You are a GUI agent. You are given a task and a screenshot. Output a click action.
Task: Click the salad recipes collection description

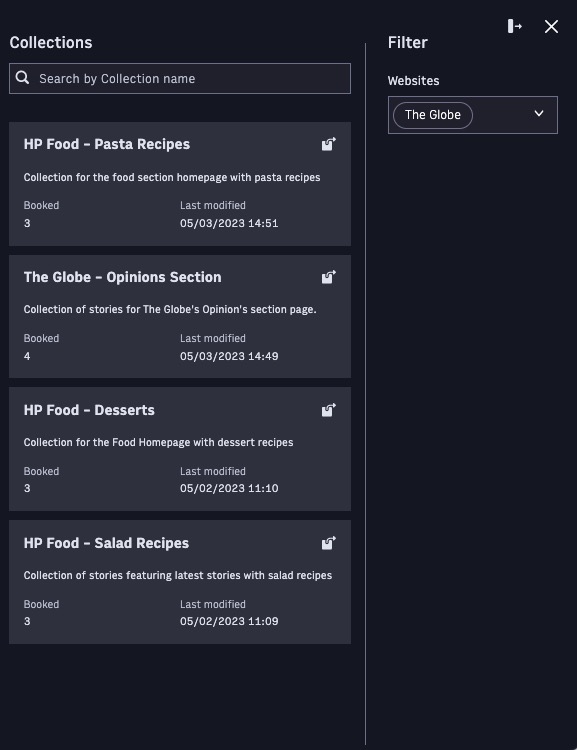178,575
